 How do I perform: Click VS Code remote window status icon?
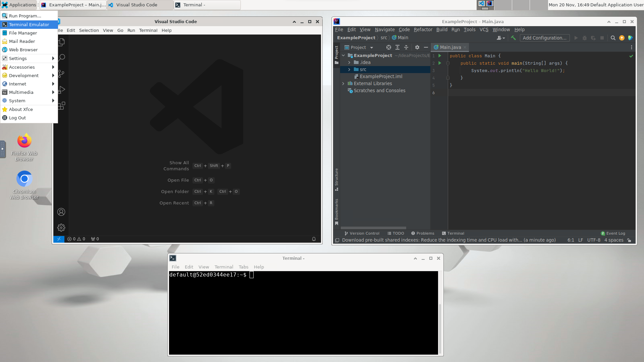pos(59,239)
